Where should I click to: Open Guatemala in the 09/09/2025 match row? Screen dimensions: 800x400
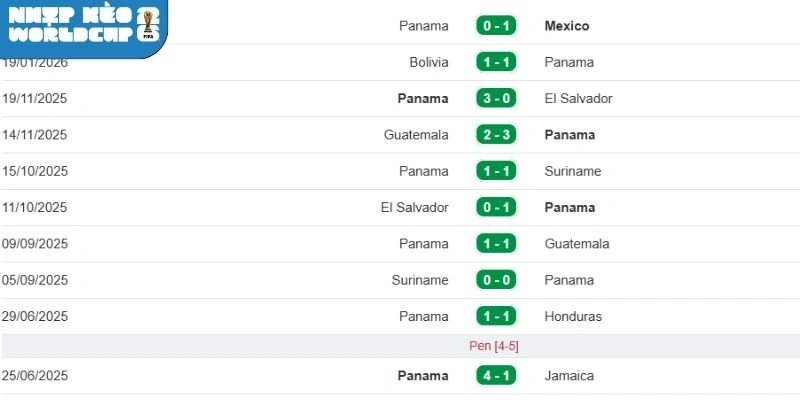tap(577, 243)
